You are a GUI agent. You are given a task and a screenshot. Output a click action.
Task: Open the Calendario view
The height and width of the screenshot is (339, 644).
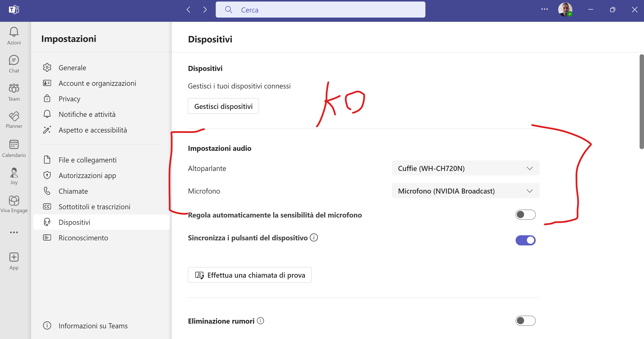(14, 148)
